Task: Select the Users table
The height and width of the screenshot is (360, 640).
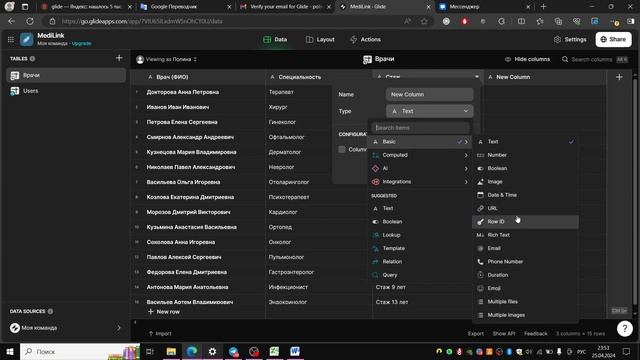Action: point(66,91)
